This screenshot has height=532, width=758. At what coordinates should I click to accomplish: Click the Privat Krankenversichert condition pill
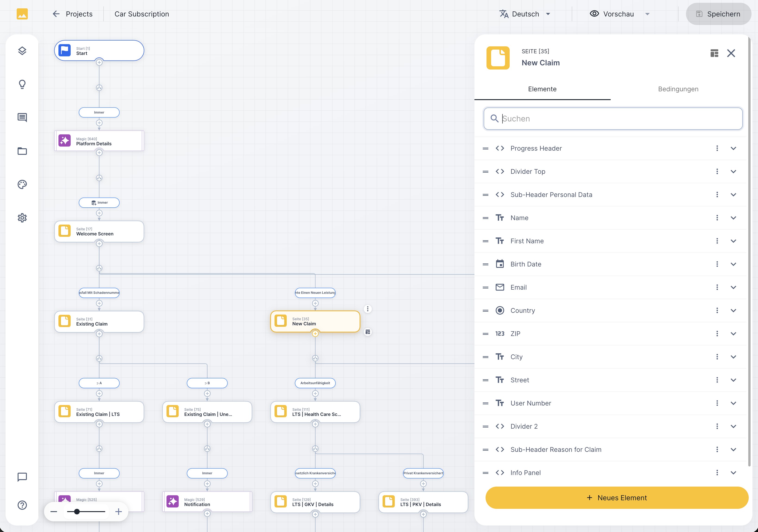423,473
